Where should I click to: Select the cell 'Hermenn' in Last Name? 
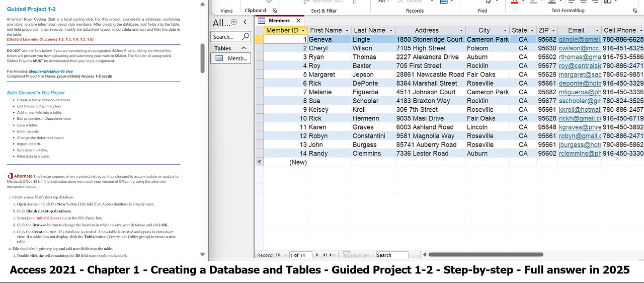pyautogui.click(x=373, y=118)
